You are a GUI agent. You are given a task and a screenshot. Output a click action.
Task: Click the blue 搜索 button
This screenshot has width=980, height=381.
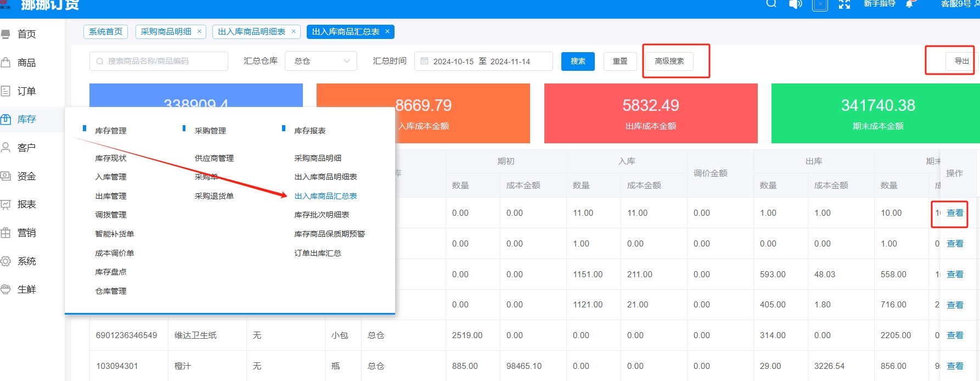click(578, 61)
